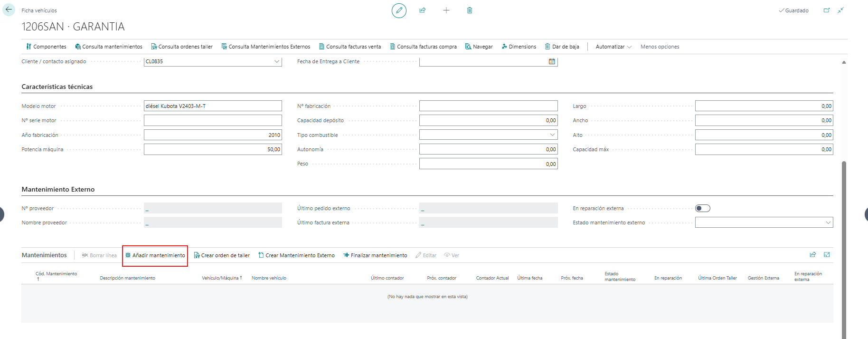Viewport: 868px width, 339px height.
Task: Open Tipo combustible dropdown
Action: (x=552, y=135)
